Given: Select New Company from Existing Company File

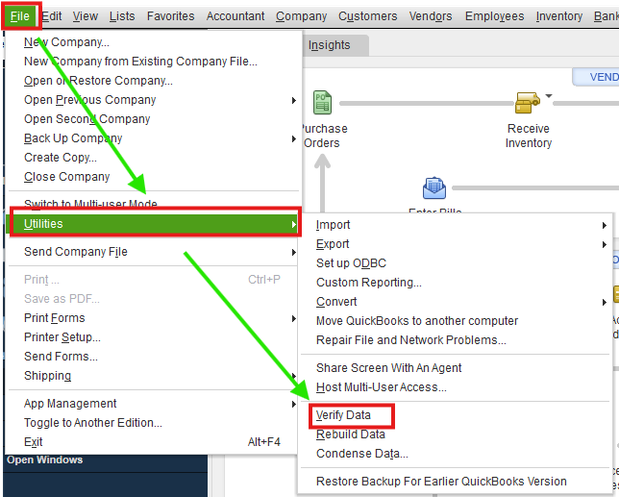Looking at the screenshot, I should [x=153, y=61].
